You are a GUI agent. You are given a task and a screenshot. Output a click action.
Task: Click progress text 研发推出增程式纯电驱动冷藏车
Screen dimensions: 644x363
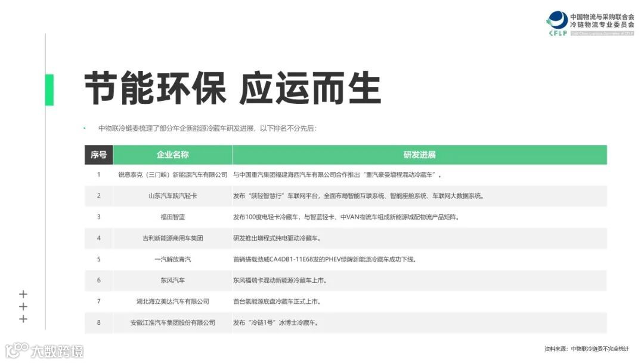pos(277,238)
